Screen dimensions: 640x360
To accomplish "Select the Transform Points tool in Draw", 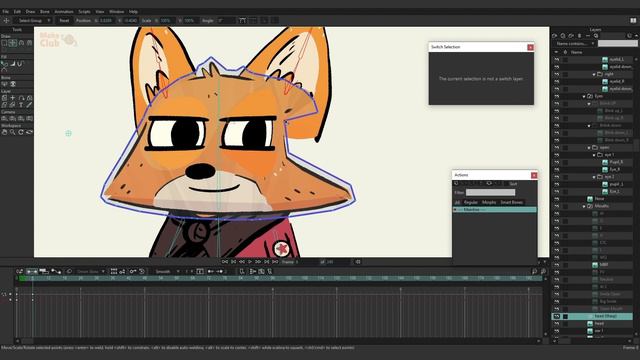I will (x=13, y=43).
